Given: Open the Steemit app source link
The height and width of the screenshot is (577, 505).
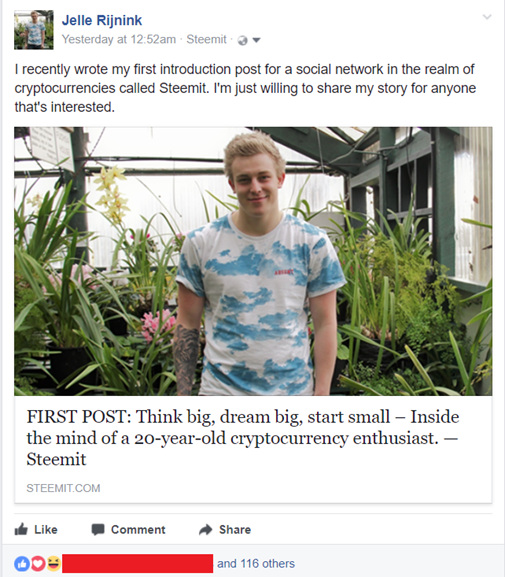Looking at the screenshot, I should pos(206,39).
